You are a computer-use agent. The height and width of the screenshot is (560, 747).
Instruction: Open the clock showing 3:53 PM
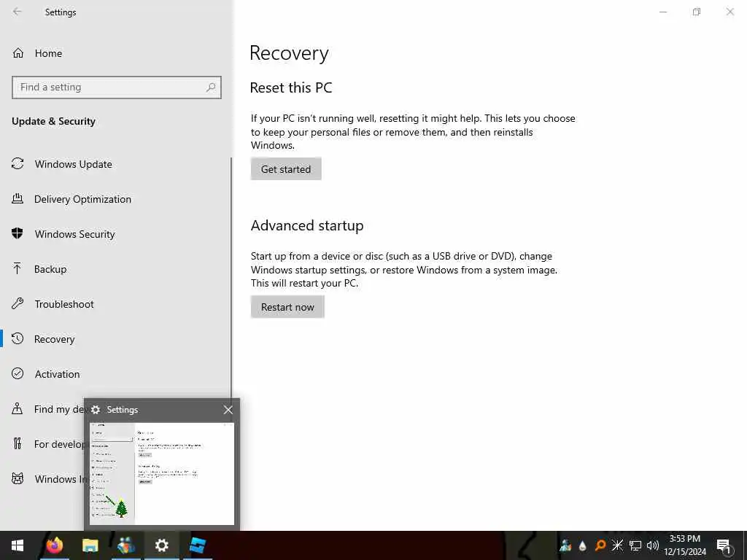tap(685, 545)
